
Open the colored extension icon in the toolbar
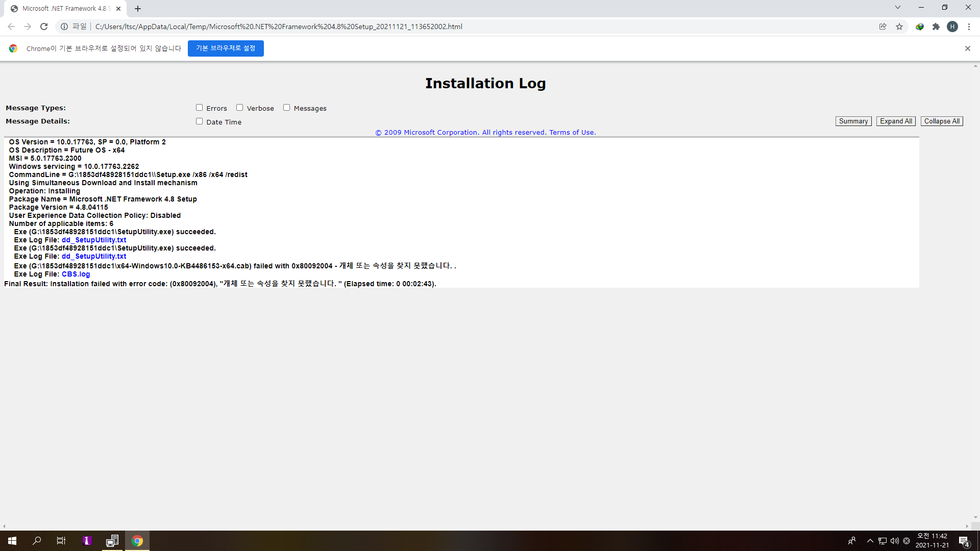[x=920, y=27]
